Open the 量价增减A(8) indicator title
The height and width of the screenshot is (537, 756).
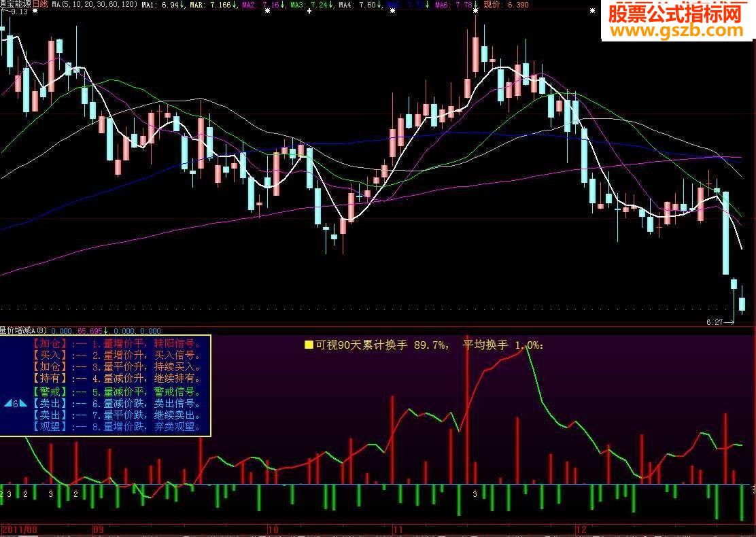click(x=23, y=330)
